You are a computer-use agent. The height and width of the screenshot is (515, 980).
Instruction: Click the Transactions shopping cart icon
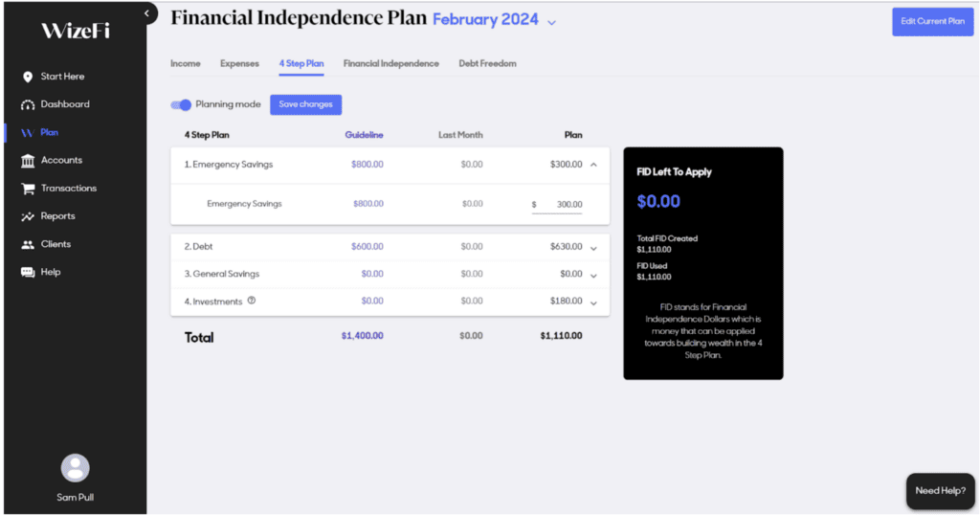coord(28,189)
